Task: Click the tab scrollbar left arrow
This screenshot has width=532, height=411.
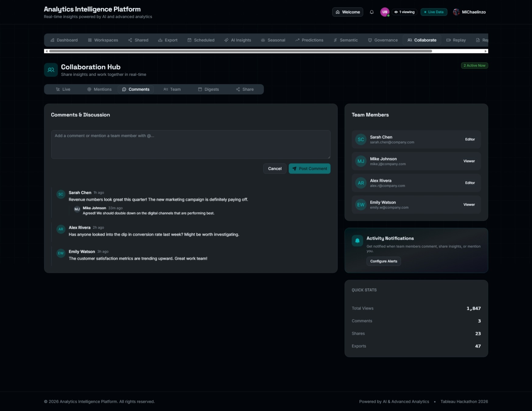Action: coord(46,51)
